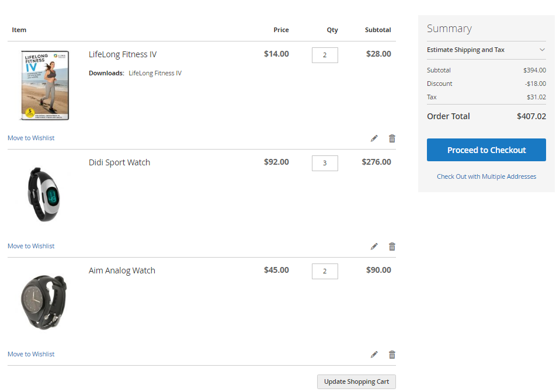The width and height of the screenshot is (556, 392).
Task: Remove LifeLong Fitness IV from cart
Action: click(x=392, y=138)
